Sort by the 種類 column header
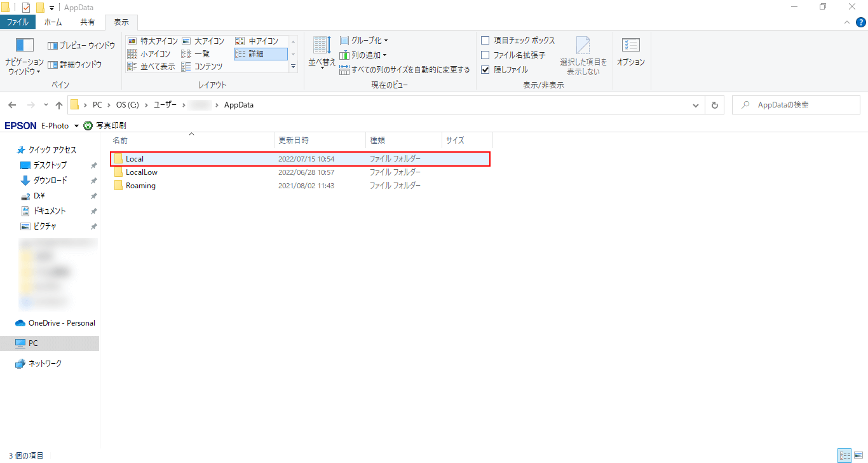 (x=403, y=140)
